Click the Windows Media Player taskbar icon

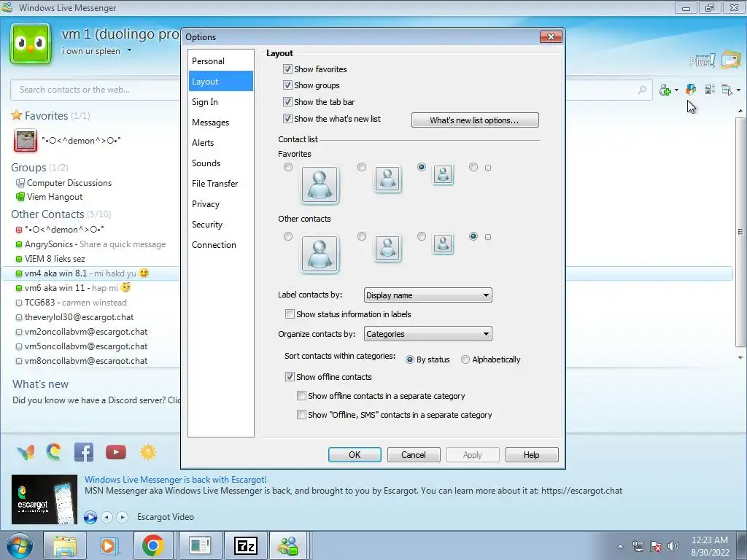click(x=108, y=545)
